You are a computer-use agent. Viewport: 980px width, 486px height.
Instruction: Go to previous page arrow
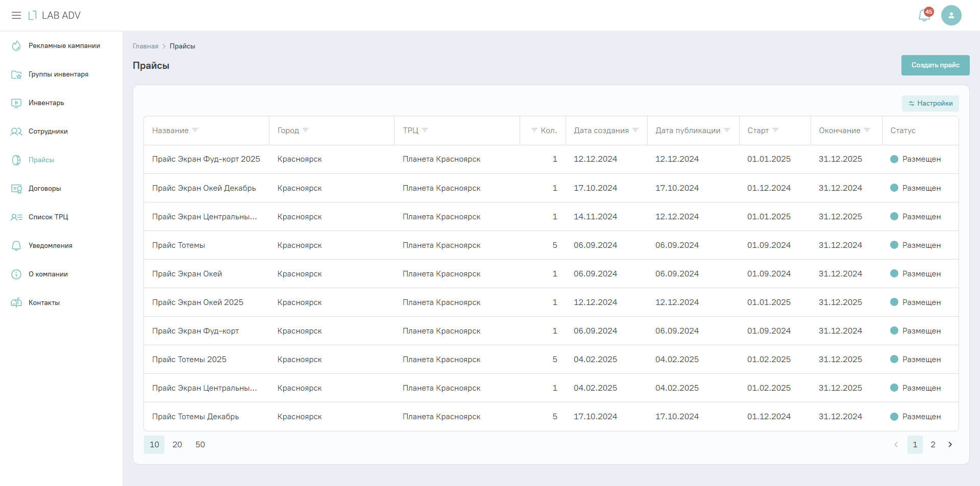click(x=896, y=445)
